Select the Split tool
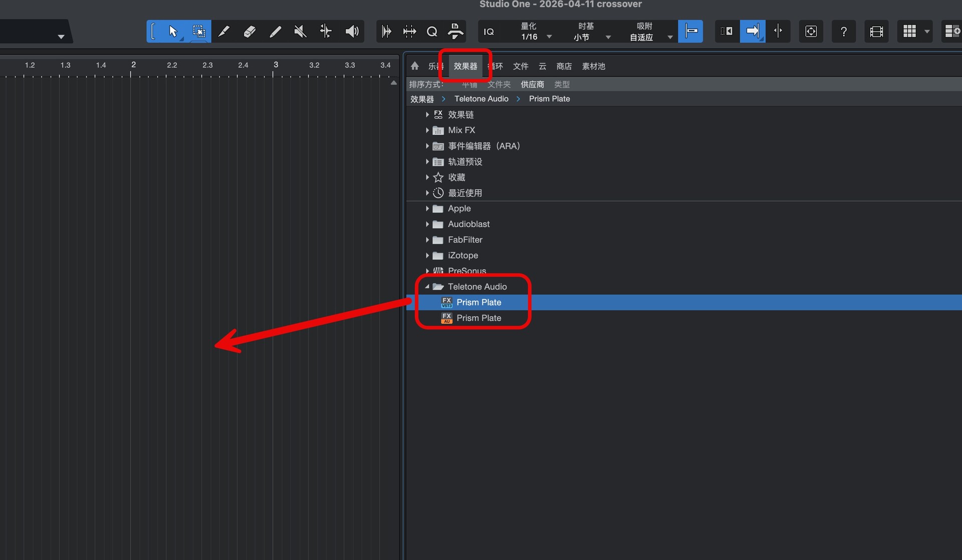Viewport: 962px width, 560px height. pos(224,32)
